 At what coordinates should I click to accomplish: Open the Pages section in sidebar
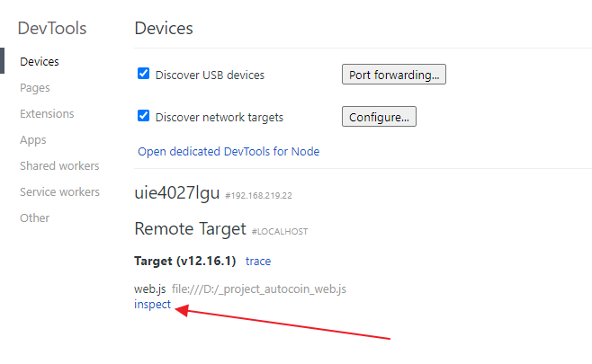pos(35,87)
